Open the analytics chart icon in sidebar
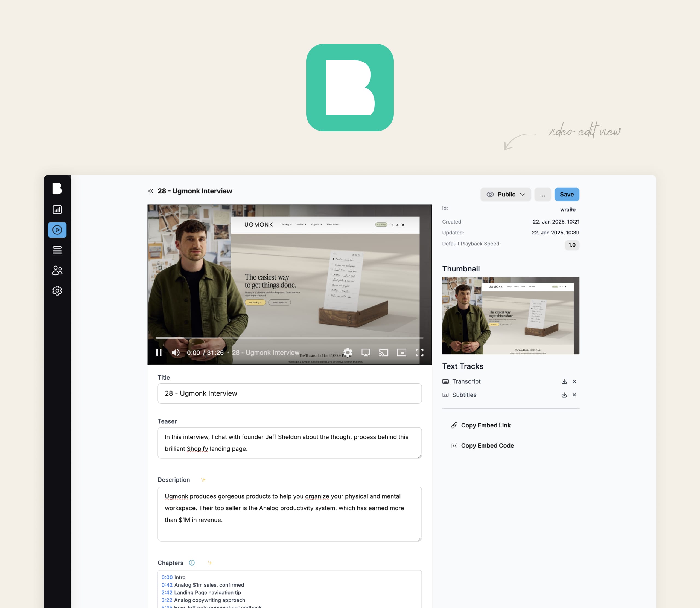The width and height of the screenshot is (700, 608). point(57,210)
